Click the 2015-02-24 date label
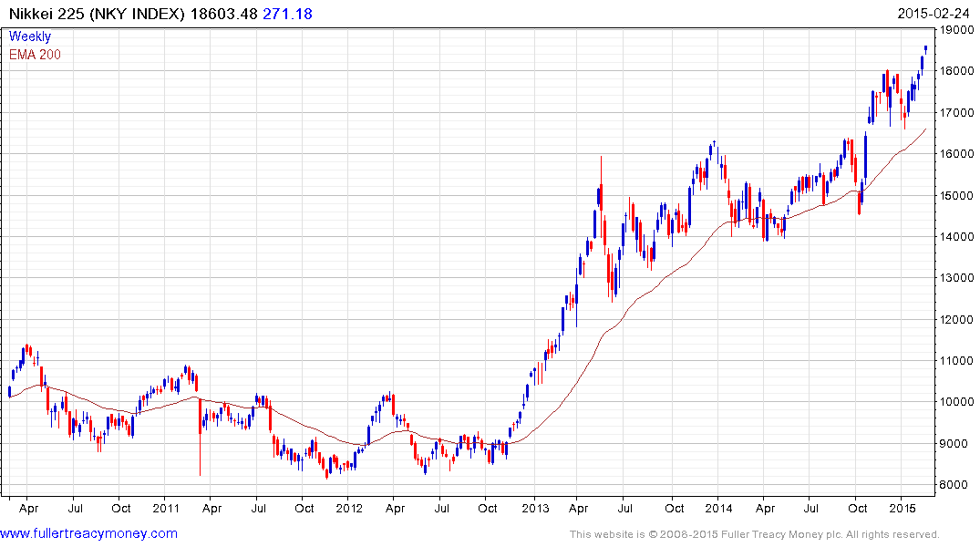The height and width of the screenshot is (547, 980). click(x=934, y=14)
